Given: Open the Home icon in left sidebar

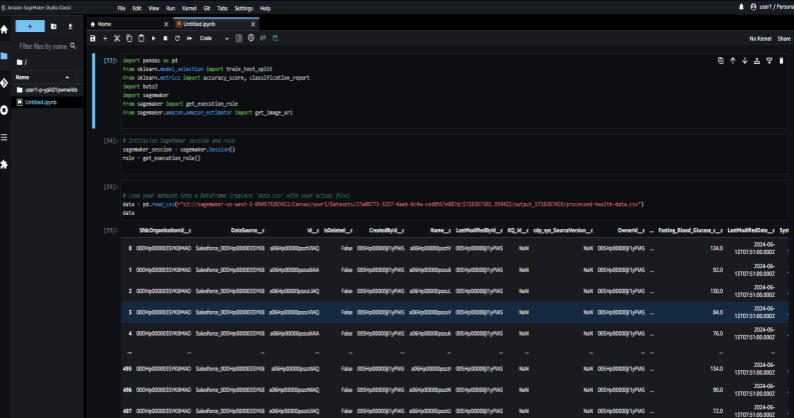Looking at the screenshot, I should (4, 29).
